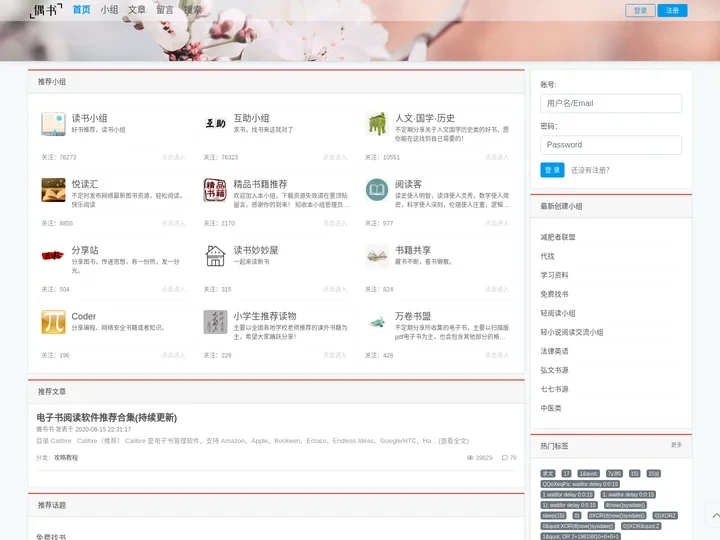Focus the 用户名/Email input field
The width and height of the screenshot is (720, 540).
tap(611, 103)
